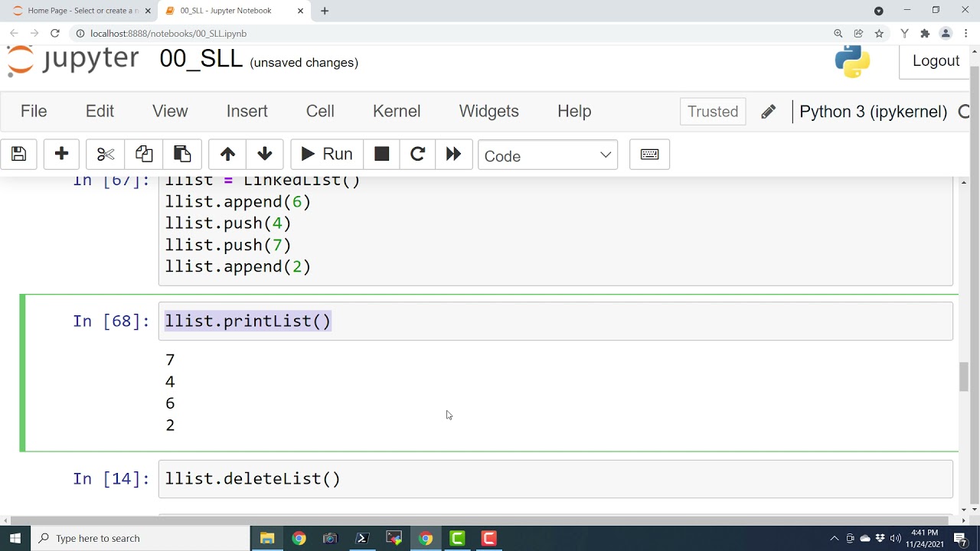This screenshot has width=980, height=551.
Task: Click output value 7
Action: pyautogui.click(x=170, y=360)
